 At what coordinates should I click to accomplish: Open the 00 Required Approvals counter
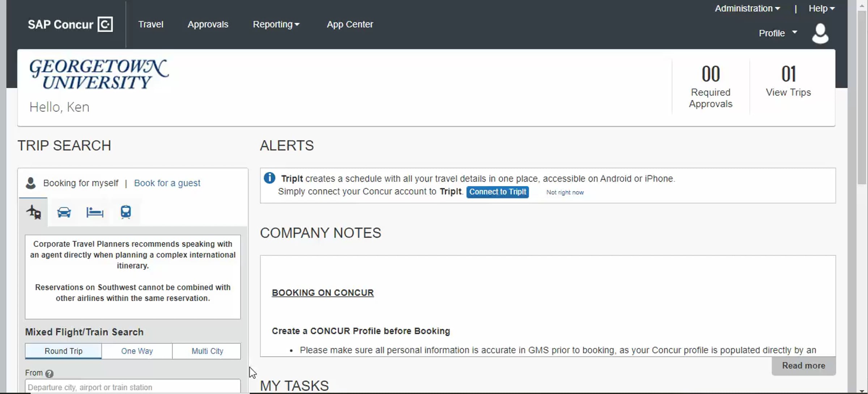711,87
